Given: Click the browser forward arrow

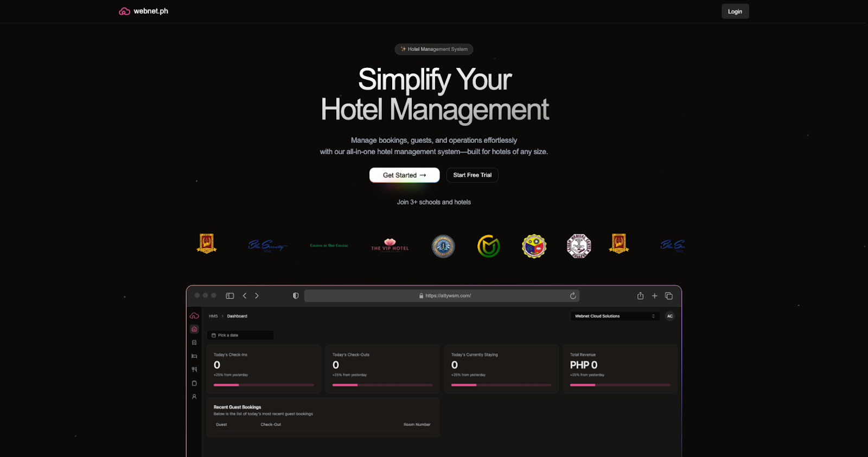Looking at the screenshot, I should [257, 296].
